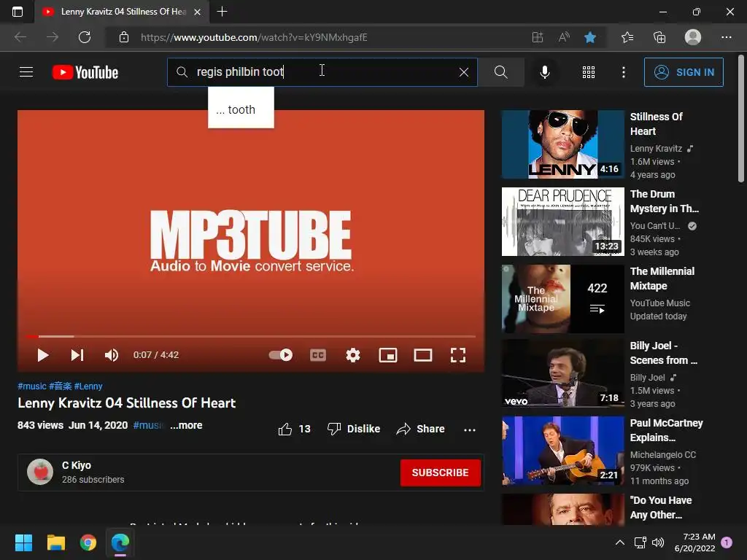Viewport: 747px width, 560px height.
Task: Skip to the next video
Action: [x=77, y=355]
